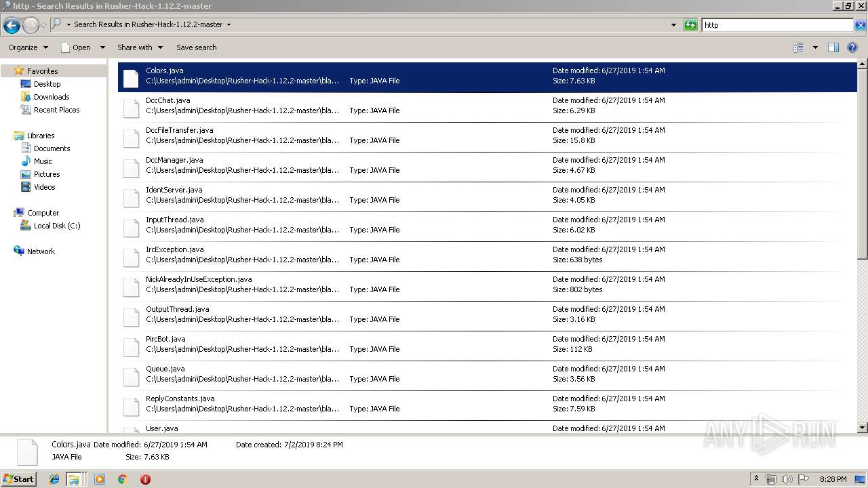Select Network in navigation pane
The height and width of the screenshot is (488, 868).
[41, 251]
